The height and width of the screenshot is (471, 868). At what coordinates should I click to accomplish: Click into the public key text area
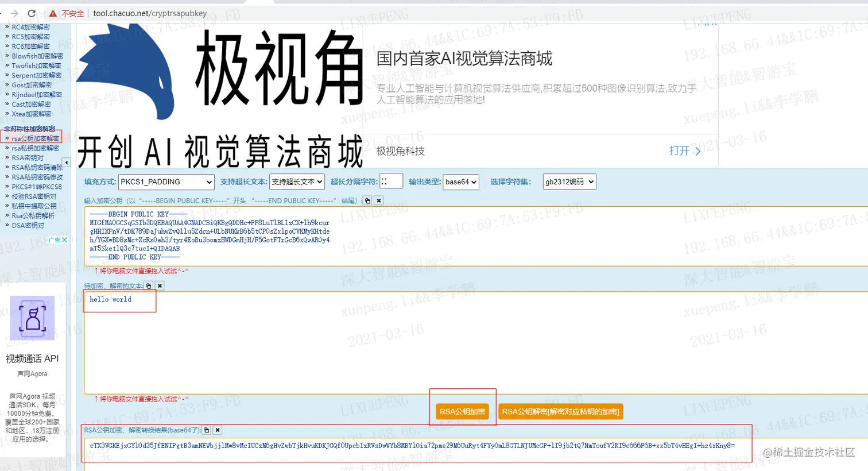476,236
